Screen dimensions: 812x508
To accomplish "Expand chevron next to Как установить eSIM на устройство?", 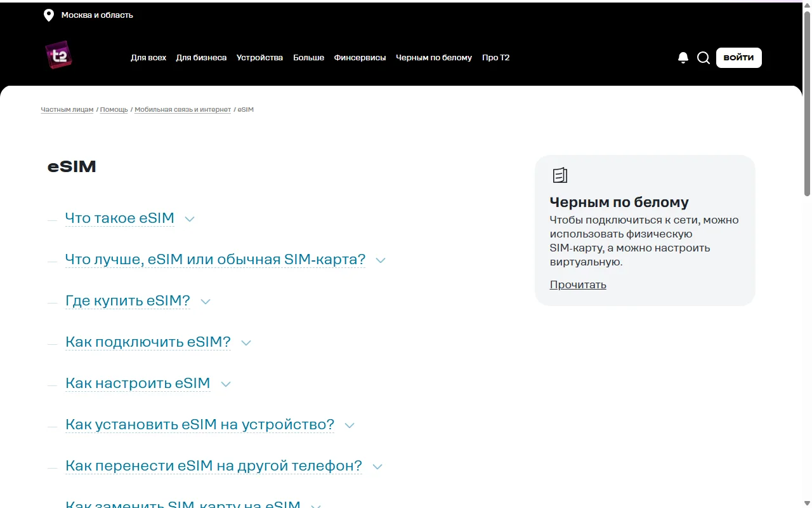I will tap(350, 425).
